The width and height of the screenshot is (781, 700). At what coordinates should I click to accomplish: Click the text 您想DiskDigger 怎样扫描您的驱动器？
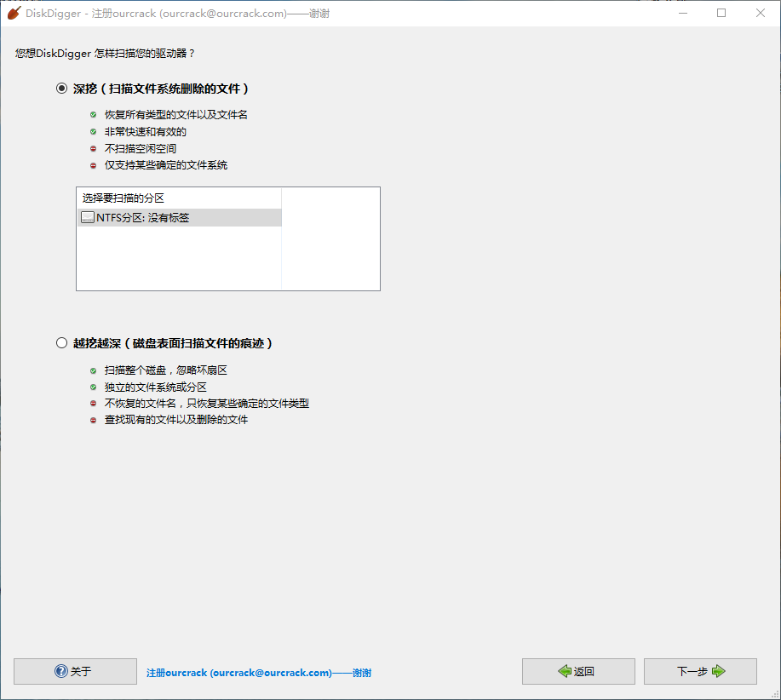[x=105, y=54]
